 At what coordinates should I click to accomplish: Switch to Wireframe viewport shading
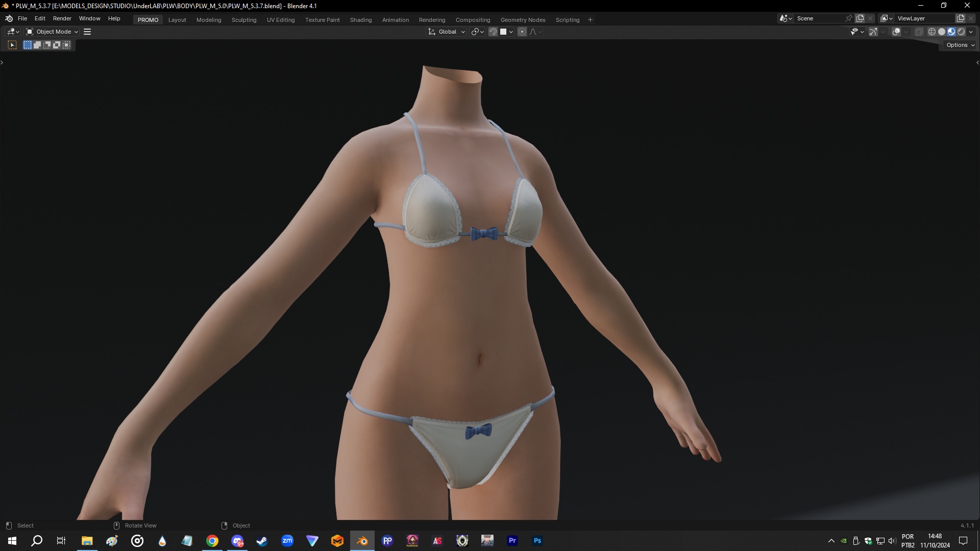click(932, 32)
